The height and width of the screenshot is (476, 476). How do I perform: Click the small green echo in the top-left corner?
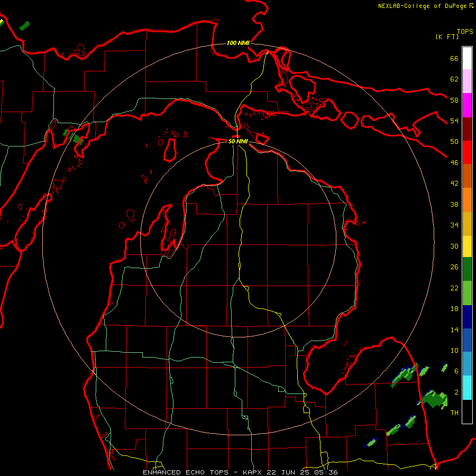(24, 26)
